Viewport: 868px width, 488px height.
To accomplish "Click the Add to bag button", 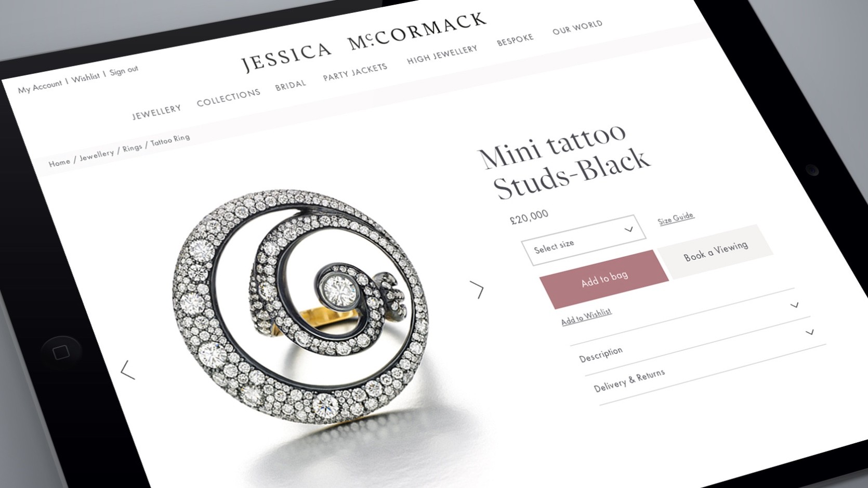I will pos(604,279).
